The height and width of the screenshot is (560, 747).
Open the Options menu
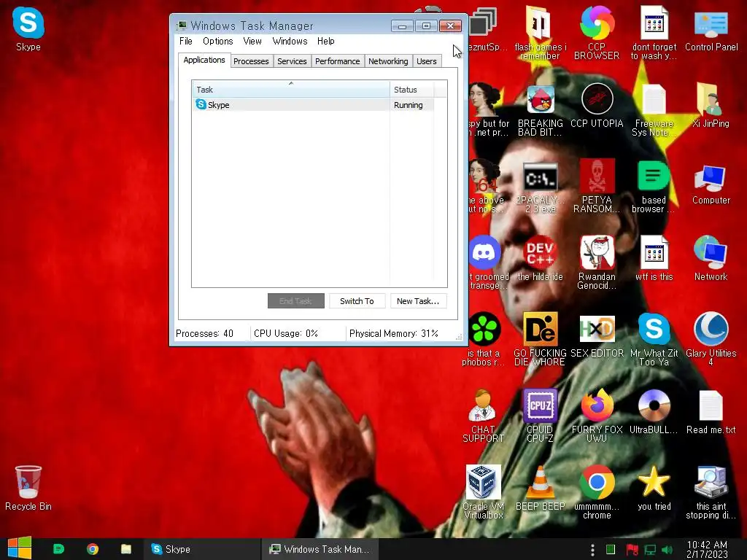click(217, 42)
